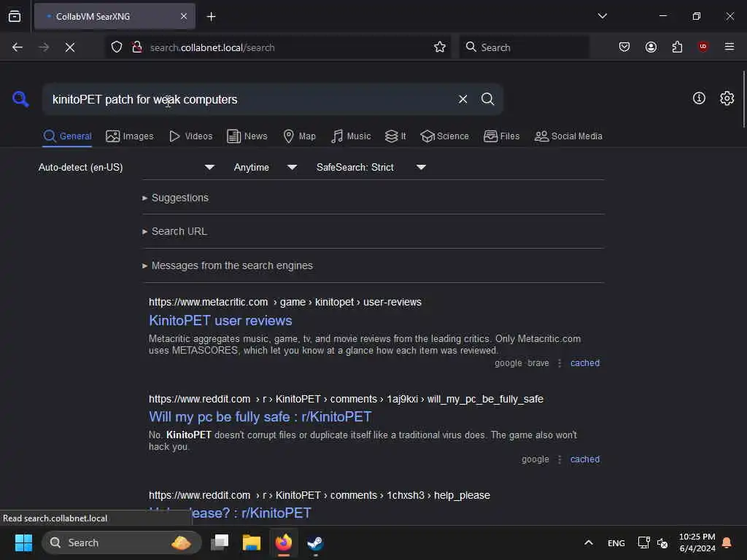Image resolution: width=747 pixels, height=560 pixels.
Task: List all tabs with chevron dropdown
Action: pos(602,16)
